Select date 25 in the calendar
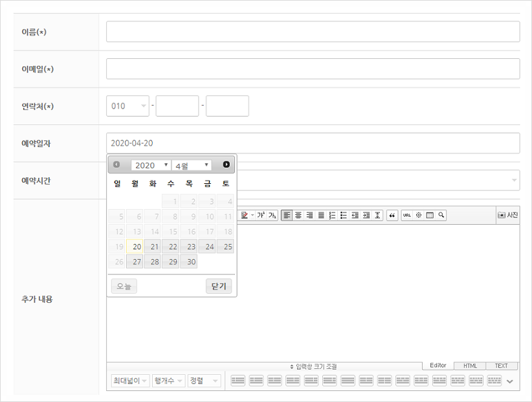The height and width of the screenshot is (402, 532). pos(226,247)
